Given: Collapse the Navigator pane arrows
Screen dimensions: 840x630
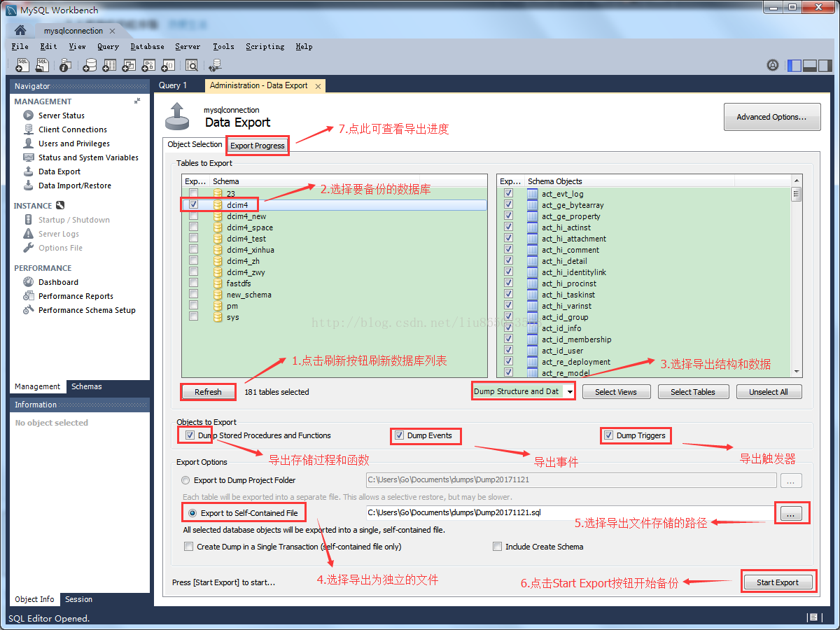Looking at the screenshot, I should (137, 101).
